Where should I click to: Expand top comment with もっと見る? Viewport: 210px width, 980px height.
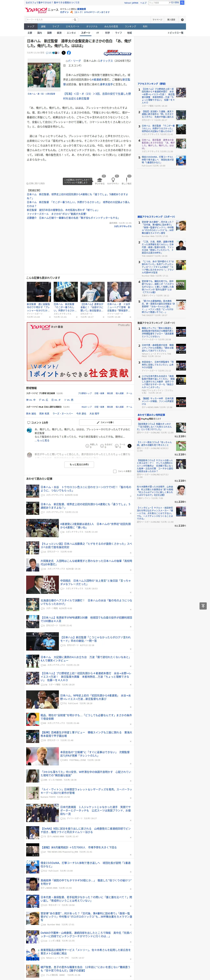(x=43, y=441)
